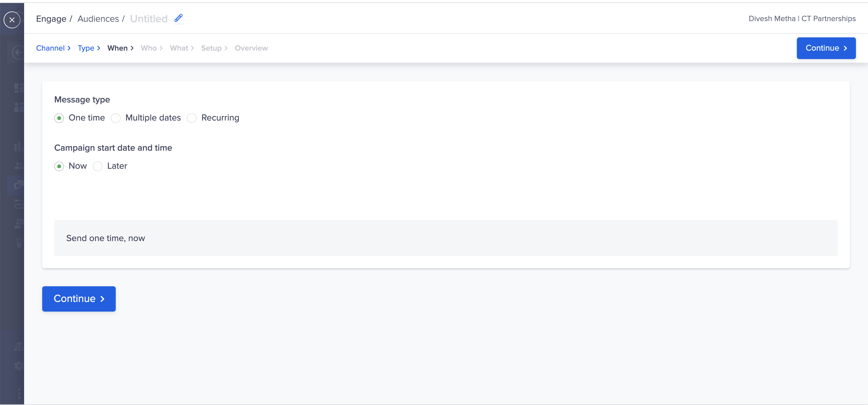The image size is (868, 405).
Task: Click the bottom Continue button
Action: [x=79, y=299]
